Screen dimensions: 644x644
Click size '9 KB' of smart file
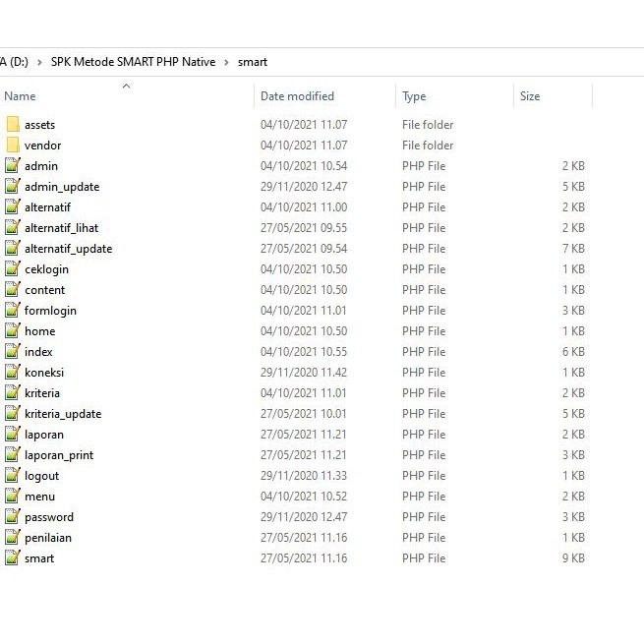[x=573, y=558]
